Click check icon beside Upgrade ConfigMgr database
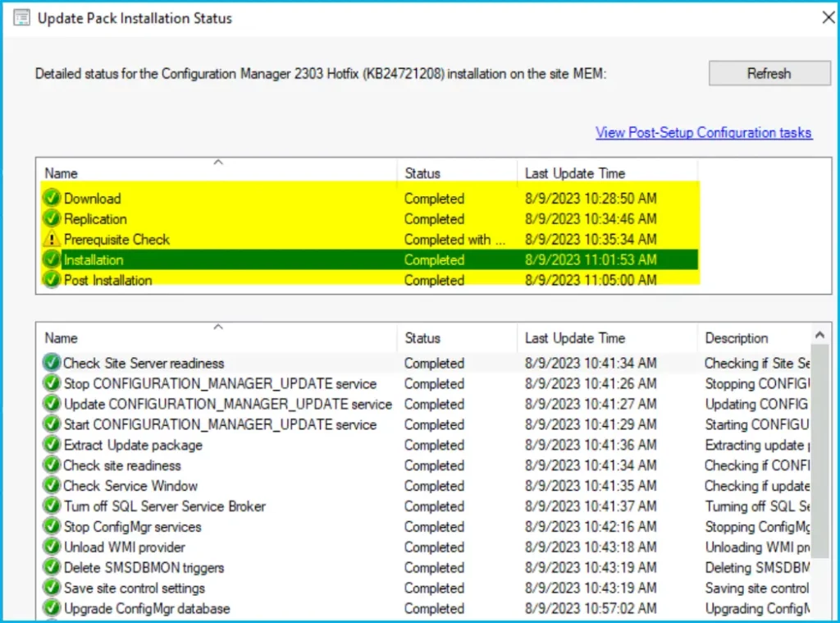 point(52,608)
